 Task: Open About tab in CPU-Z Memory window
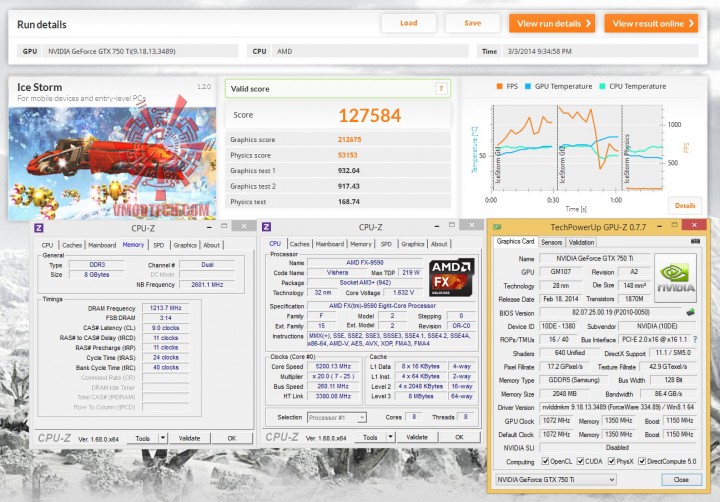tap(212, 245)
